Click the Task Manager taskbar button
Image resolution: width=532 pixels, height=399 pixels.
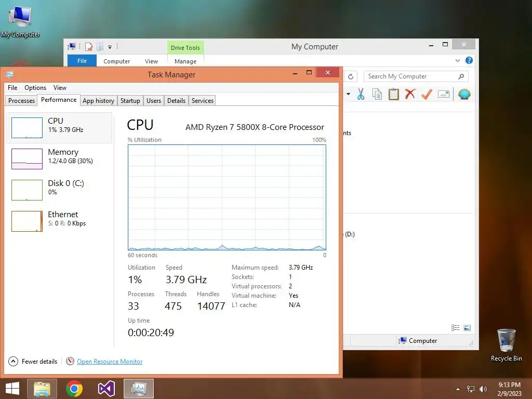pos(138,389)
